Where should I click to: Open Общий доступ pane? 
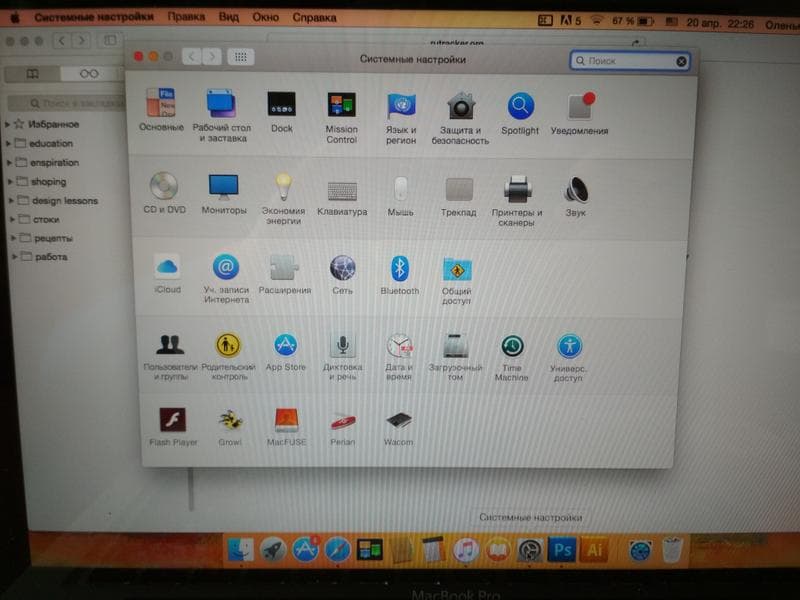[457, 281]
